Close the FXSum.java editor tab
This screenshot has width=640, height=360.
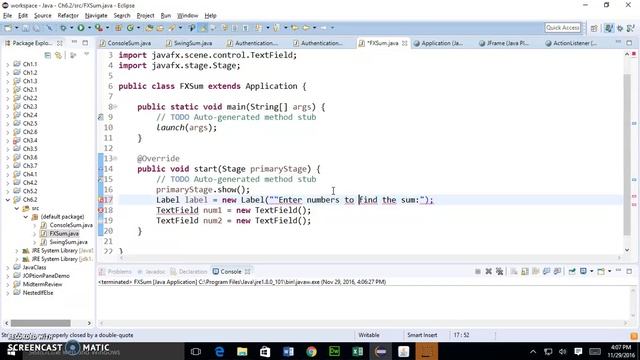click(404, 43)
